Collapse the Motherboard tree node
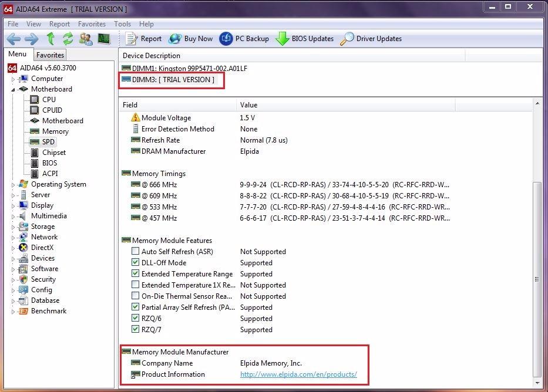 coord(14,89)
